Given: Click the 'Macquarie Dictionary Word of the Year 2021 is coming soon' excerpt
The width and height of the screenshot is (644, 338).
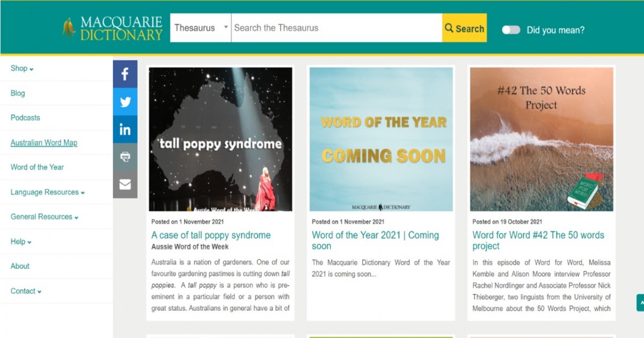Looking at the screenshot, I should point(381,268).
